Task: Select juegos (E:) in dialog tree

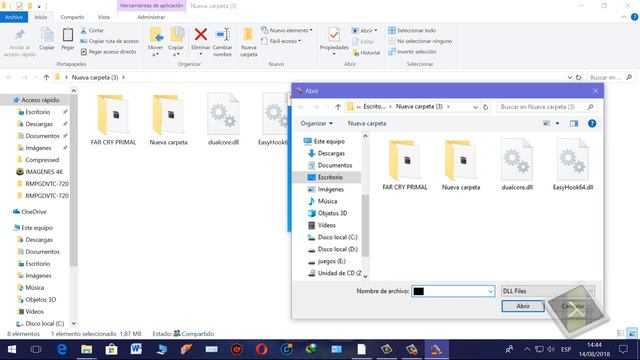Action: tap(327, 261)
